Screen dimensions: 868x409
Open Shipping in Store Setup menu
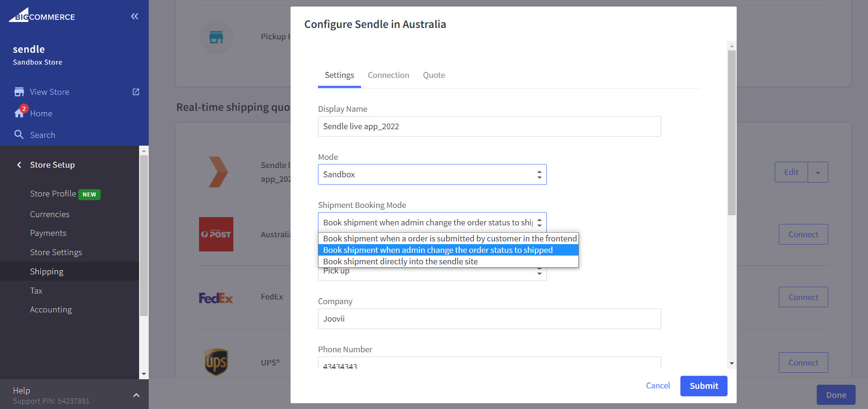click(x=47, y=272)
